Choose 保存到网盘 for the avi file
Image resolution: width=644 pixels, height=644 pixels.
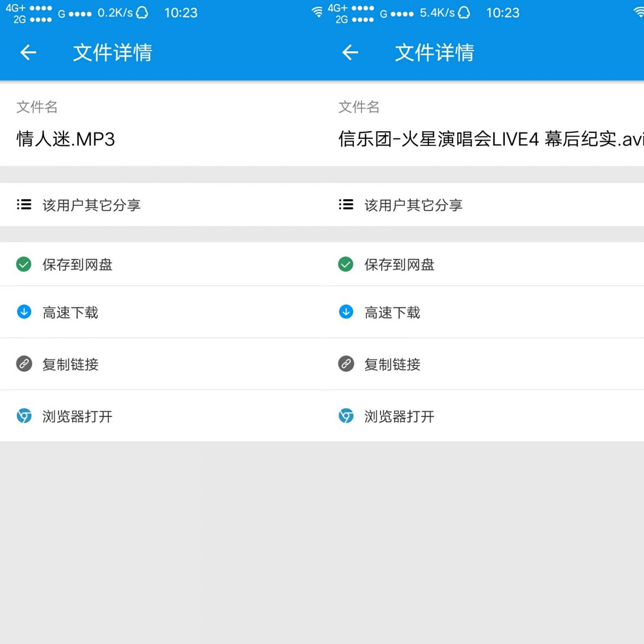point(483,264)
